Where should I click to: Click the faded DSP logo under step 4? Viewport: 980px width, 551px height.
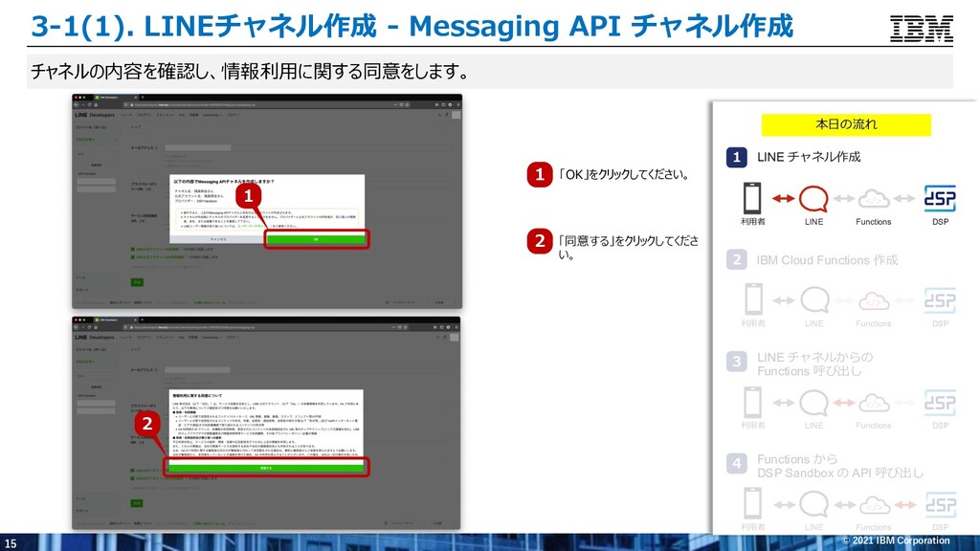point(940,504)
